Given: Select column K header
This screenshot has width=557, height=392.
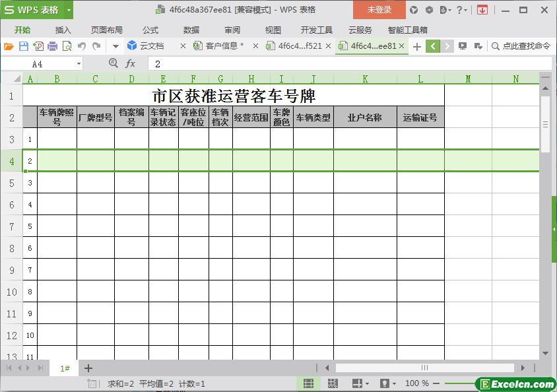Looking at the screenshot, I should 365,79.
